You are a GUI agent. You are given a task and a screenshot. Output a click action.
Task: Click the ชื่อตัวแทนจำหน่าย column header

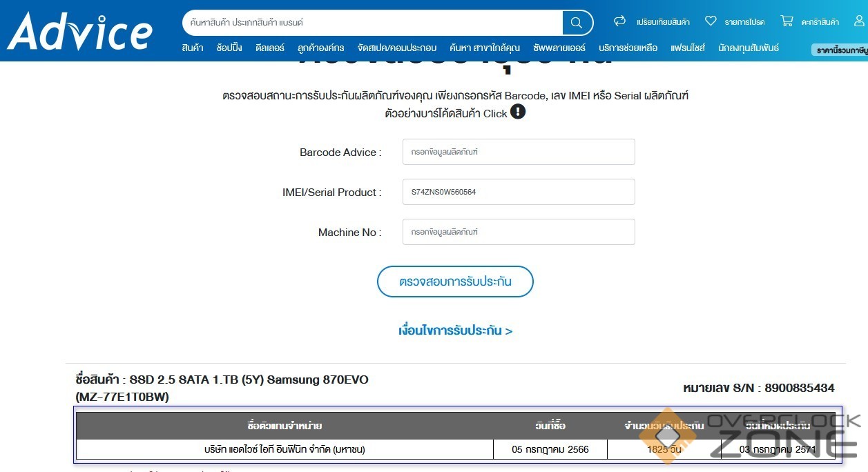[x=284, y=426]
